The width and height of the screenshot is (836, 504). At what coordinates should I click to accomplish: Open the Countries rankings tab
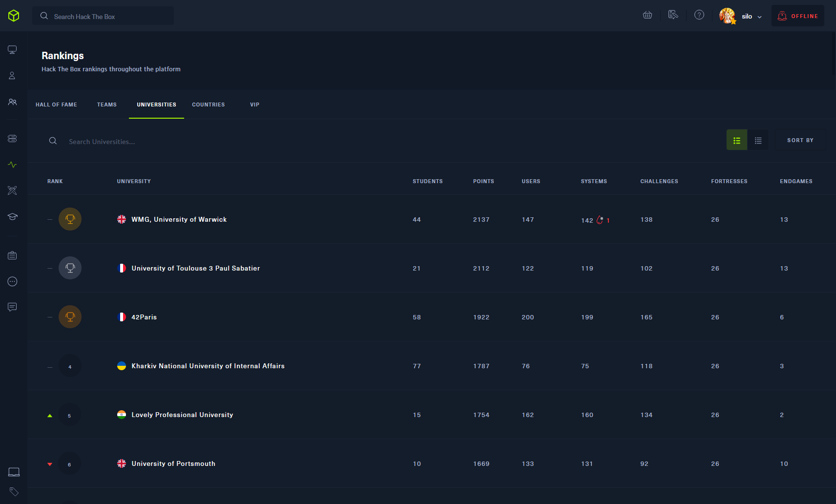tap(208, 105)
